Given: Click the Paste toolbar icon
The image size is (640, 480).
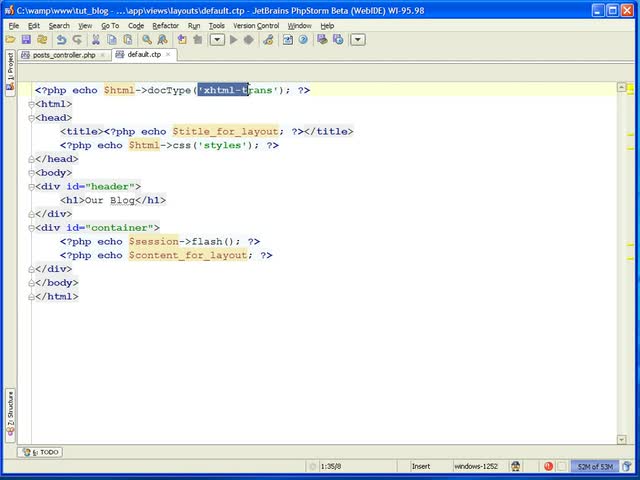Looking at the screenshot, I should coord(125,40).
